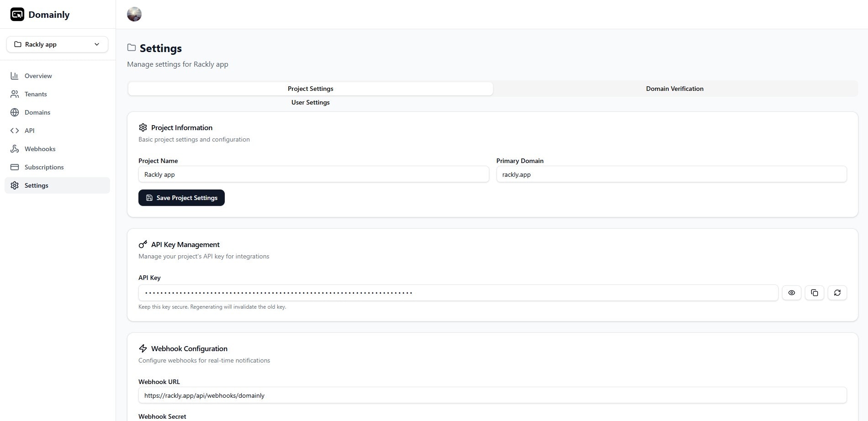
Task: Click 'Configure webhooks for real-time notifications' text
Action: point(204,361)
